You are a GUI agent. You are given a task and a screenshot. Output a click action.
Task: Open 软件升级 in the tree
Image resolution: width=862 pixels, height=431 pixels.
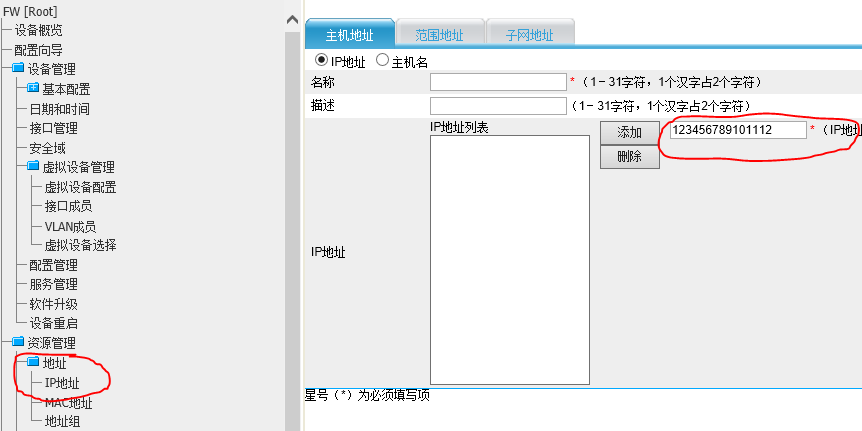pyautogui.click(x=53, y=304)
